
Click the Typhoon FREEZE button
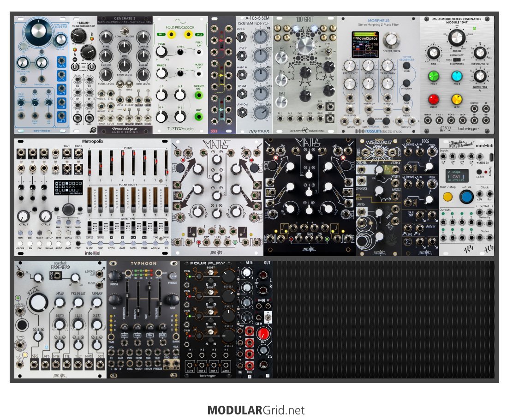tap(173, 276)
